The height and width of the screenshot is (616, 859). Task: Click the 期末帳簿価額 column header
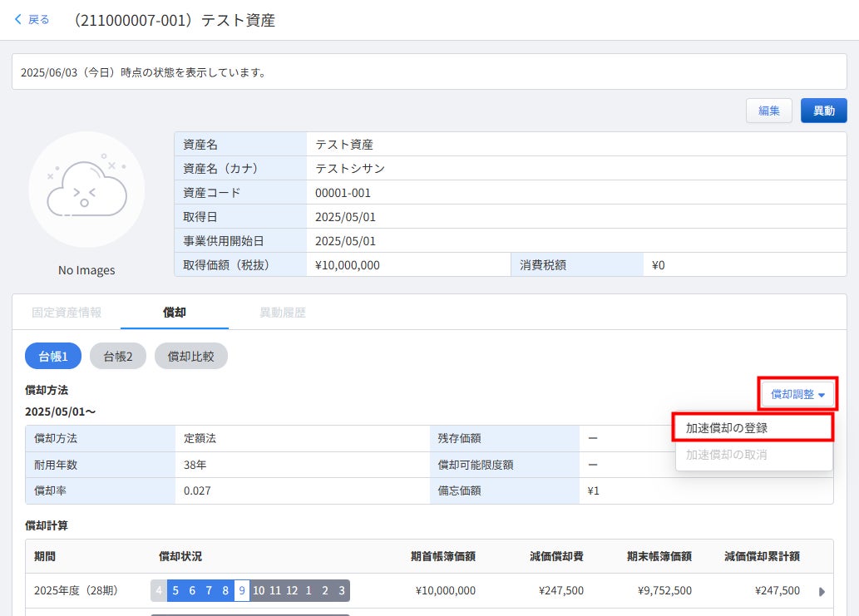point(659,556)
